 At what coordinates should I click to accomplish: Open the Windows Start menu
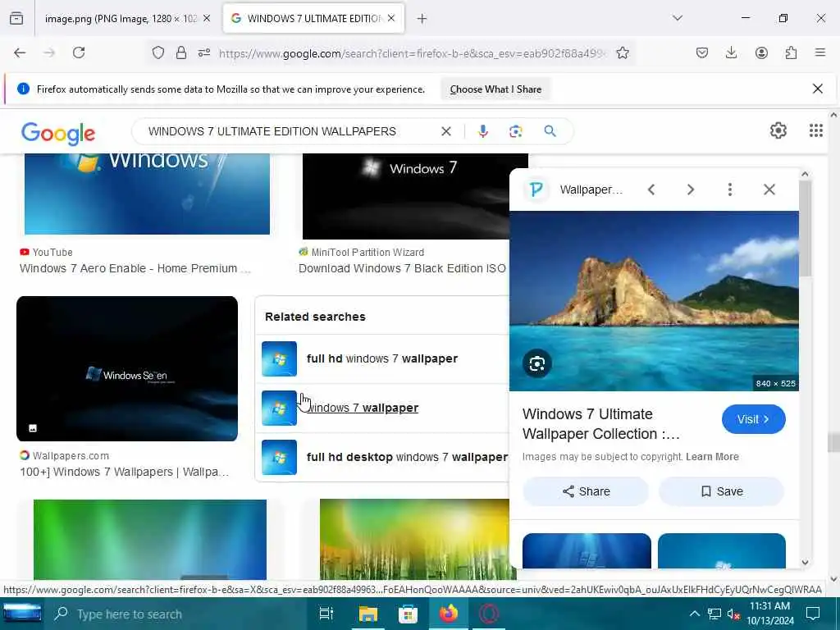[x=22, y=614]
